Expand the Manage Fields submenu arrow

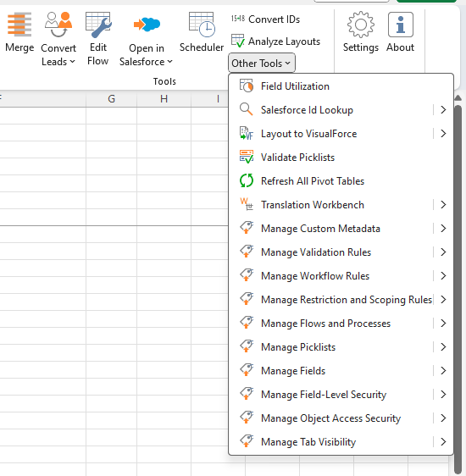tap(443, 370)
